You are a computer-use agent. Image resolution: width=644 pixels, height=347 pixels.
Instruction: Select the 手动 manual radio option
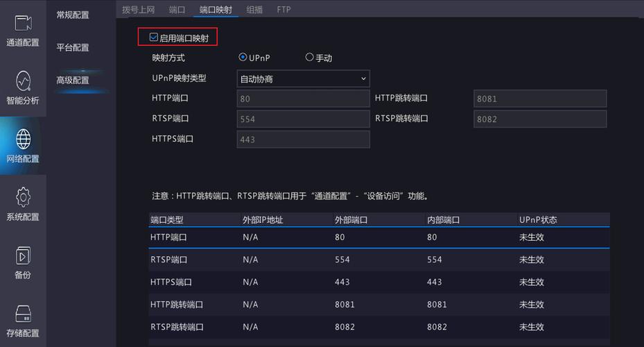(309, 57)
